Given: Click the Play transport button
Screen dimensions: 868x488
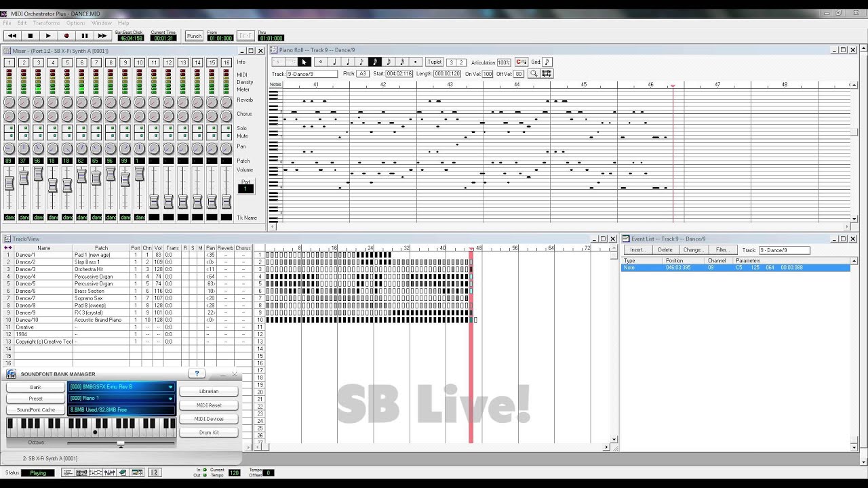Looking at the screenshot, I should [x=48, y=36].
